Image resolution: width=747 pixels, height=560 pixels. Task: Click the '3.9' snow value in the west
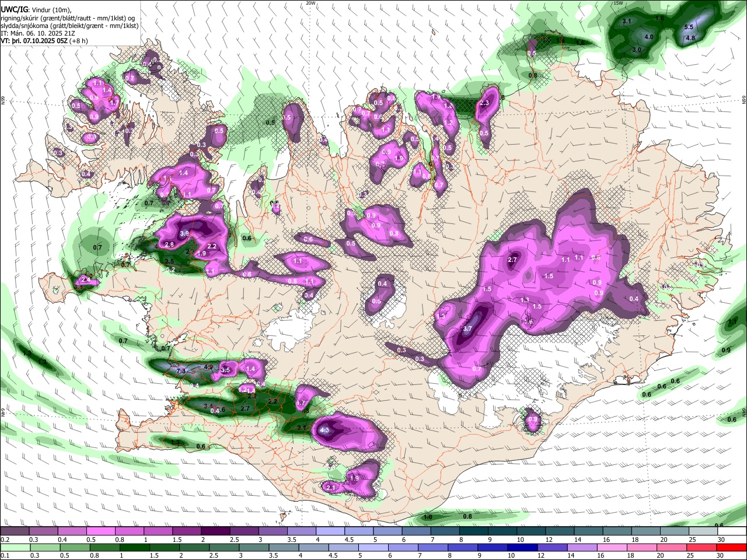pos(184,233)
